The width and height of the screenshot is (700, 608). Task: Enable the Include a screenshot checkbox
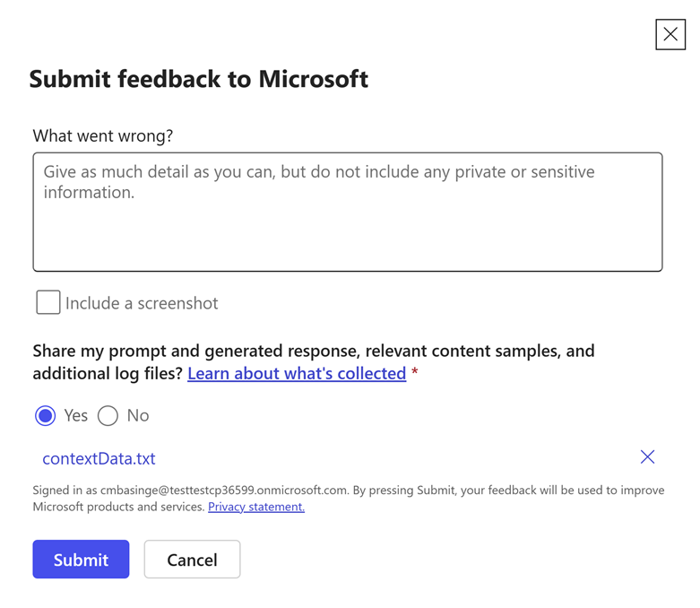pos(48,303)
